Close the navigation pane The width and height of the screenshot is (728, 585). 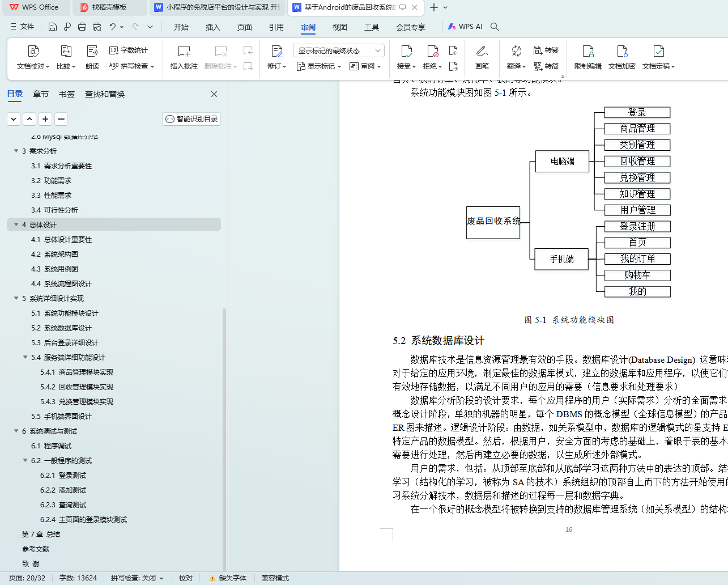tap(214, 94)
